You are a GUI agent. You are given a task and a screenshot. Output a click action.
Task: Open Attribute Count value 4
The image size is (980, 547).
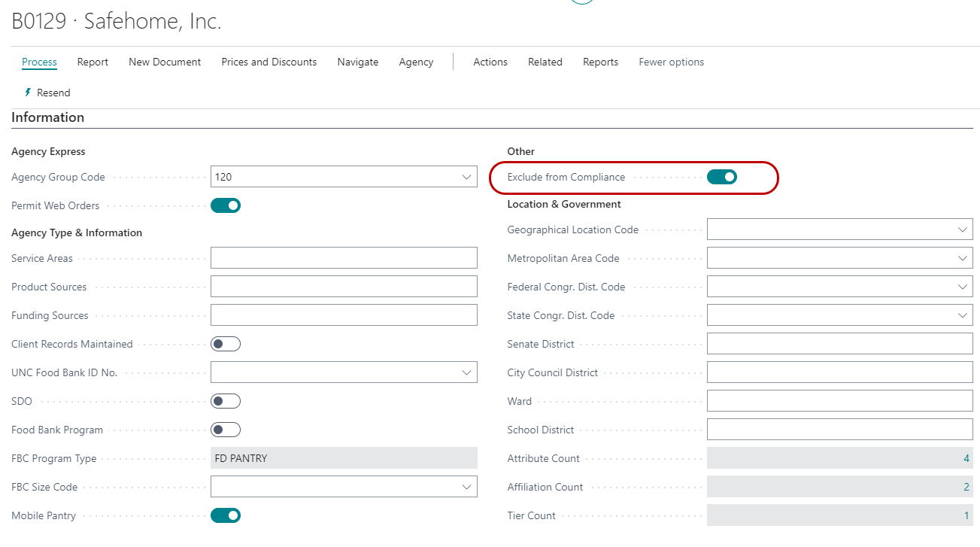966,458
